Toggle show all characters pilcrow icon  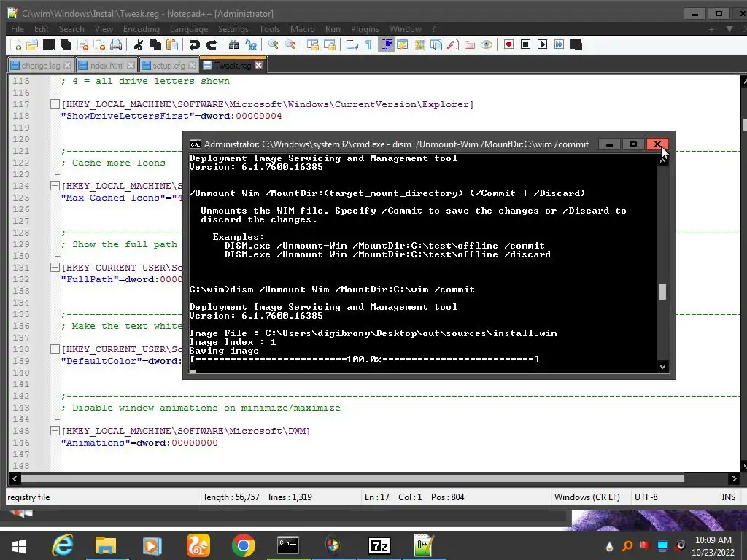[368, 44]
